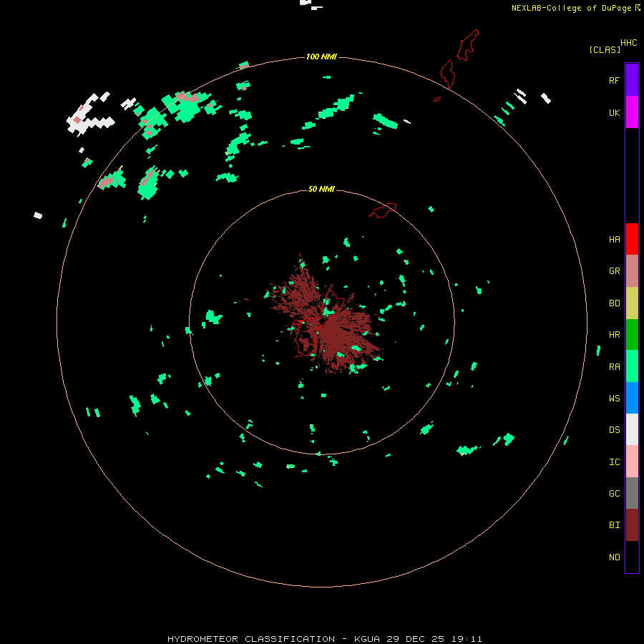Screen dimensions: 644x644
Task: Select the GR legend label
Action: click(x=614, y=271)
